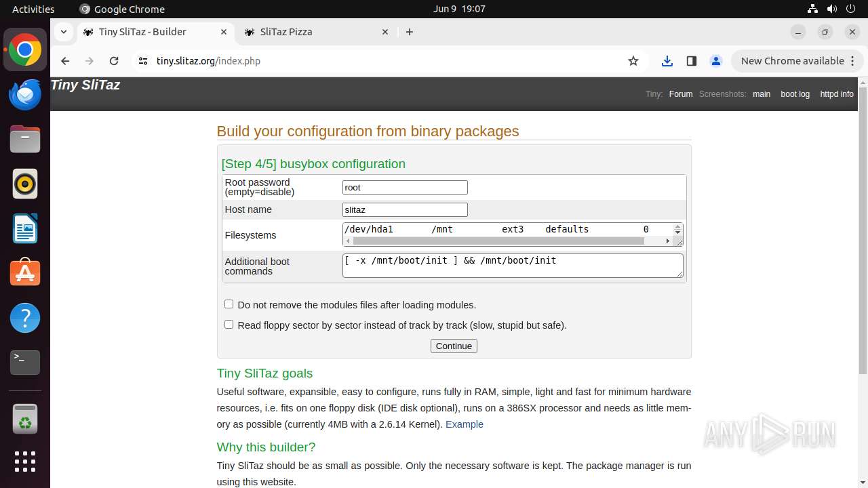Open Ubuntu Software store from dock
868x488 pixels.
pos(25,273)
